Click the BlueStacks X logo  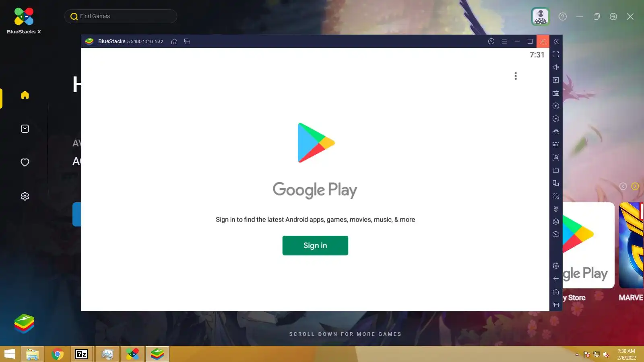(24, 21)
